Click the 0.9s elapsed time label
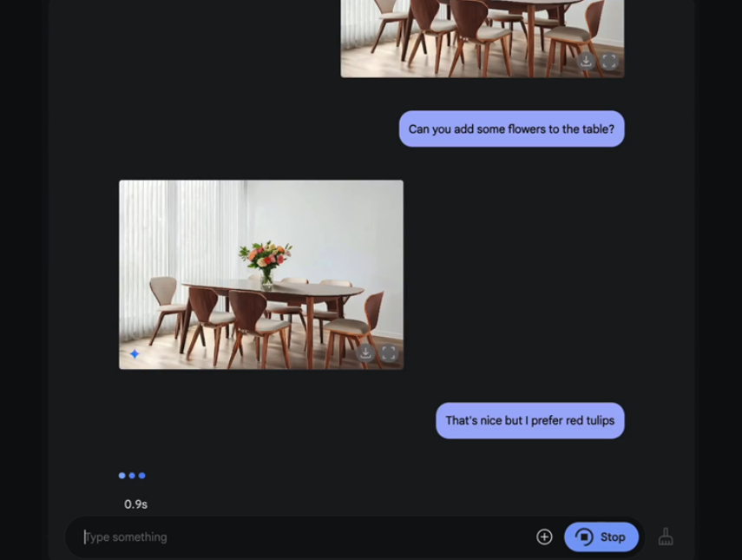Image resolution: width=742 pixels, height=560 pixels. tap(135, 504)
